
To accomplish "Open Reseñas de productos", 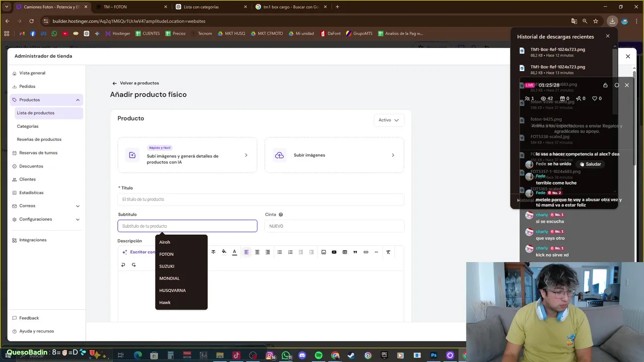I will pyautogui.click(x=39, y=139).
